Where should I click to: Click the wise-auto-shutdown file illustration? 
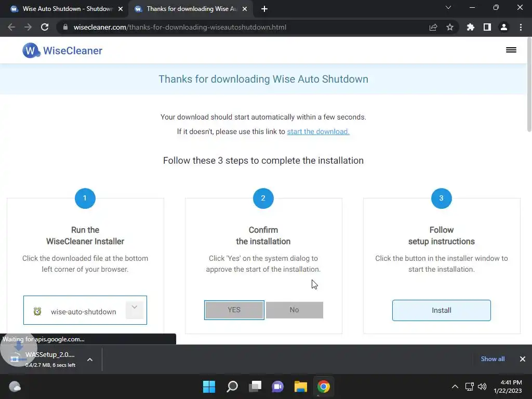(x=85, y=310)
